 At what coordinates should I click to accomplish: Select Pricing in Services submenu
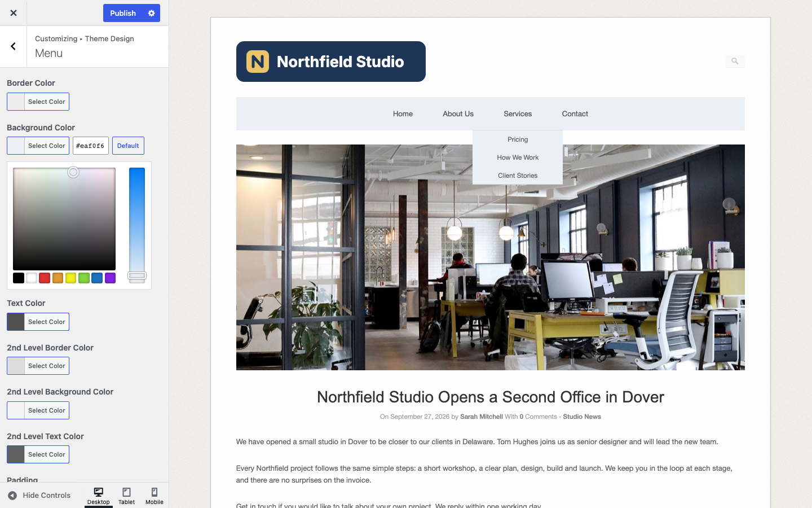click(518, 139)
